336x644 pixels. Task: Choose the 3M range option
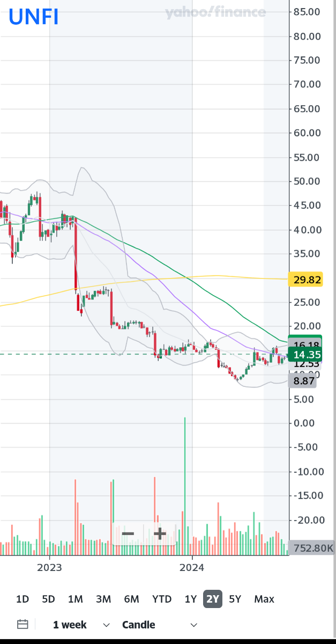(103, 599)
